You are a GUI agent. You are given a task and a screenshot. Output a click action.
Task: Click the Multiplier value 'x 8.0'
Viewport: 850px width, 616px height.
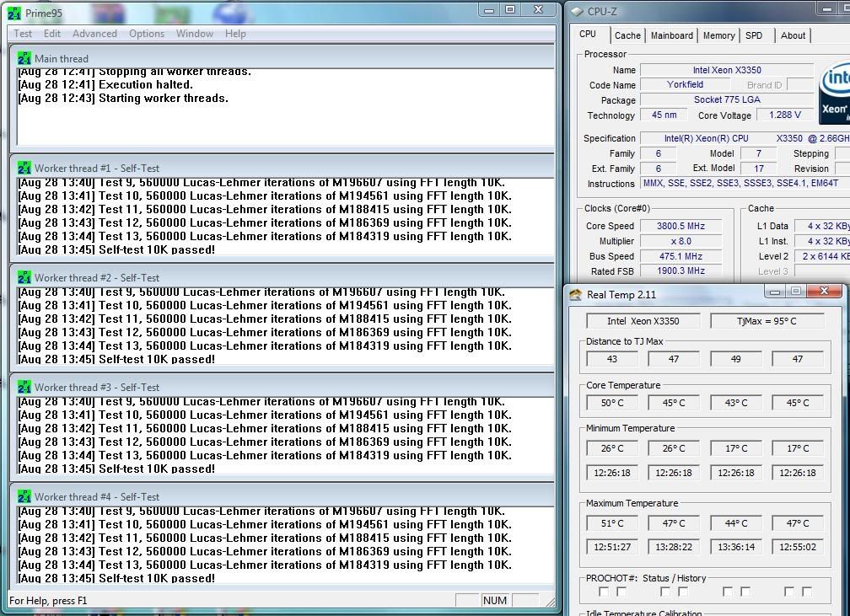tap(681, 241)
